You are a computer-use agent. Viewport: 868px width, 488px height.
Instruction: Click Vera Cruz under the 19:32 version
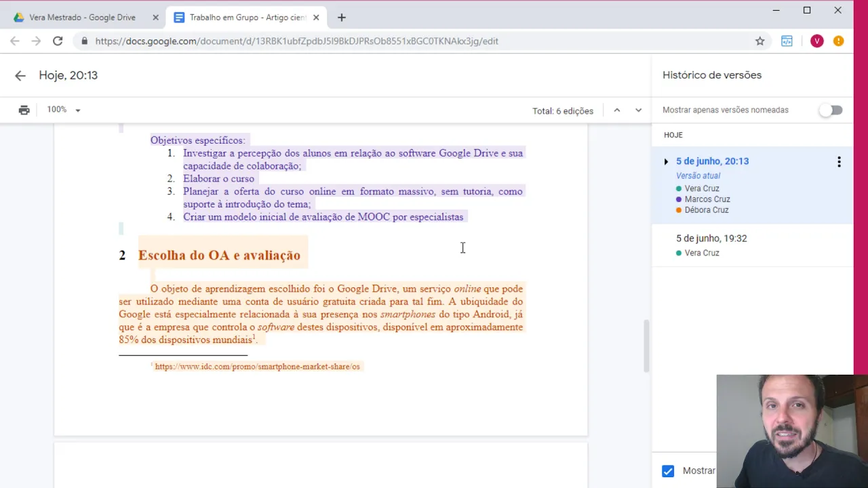coord(702,253)
